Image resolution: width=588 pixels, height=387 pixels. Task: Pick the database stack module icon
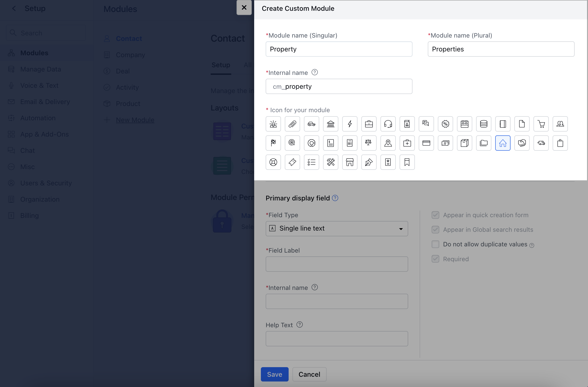(x=484, y=124)
